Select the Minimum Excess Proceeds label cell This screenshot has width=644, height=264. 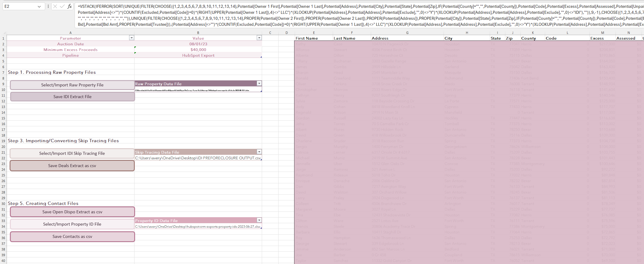[70, 49]
